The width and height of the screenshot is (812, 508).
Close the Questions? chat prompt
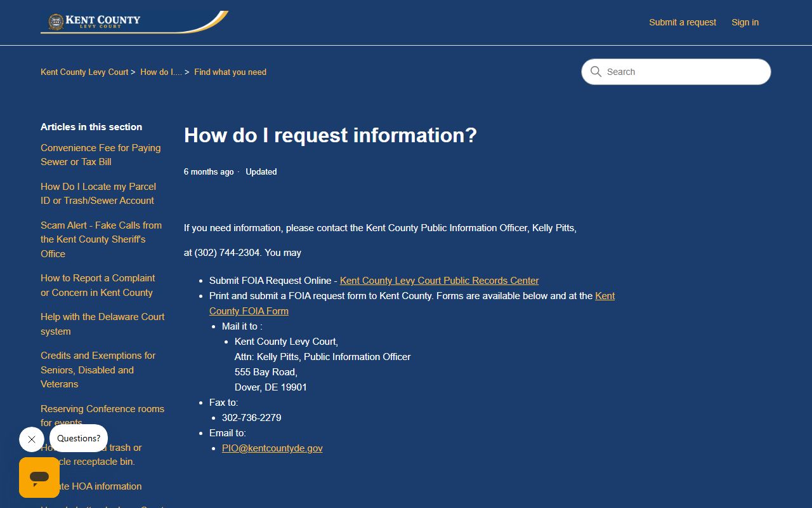[32, 439]
